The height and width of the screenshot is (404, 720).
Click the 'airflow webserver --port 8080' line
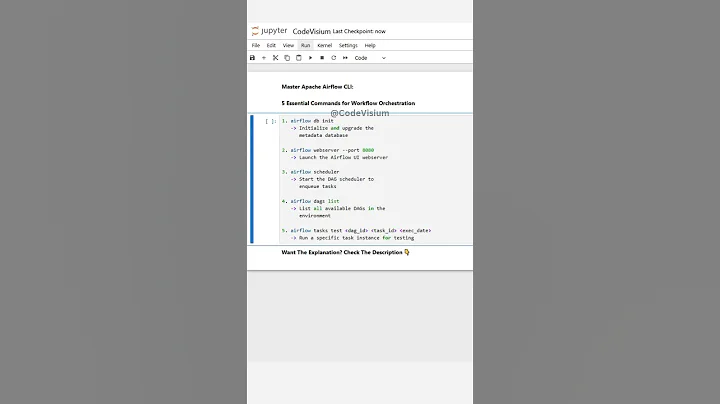pos(328,150)
